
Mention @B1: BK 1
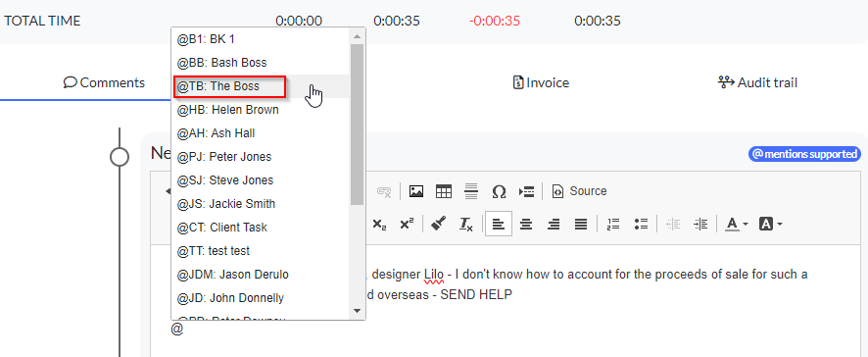(x=261, y=39)
